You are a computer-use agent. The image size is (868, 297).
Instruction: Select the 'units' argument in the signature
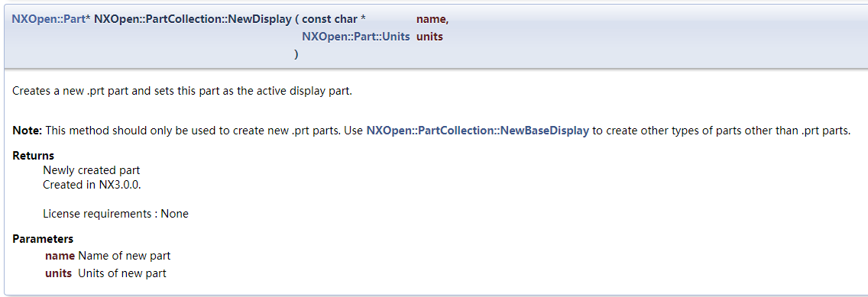tap(429, 37)
